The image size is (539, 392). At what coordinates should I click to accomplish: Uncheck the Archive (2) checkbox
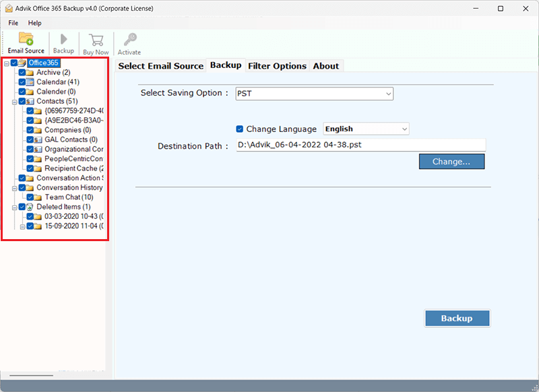pos(22,73)
